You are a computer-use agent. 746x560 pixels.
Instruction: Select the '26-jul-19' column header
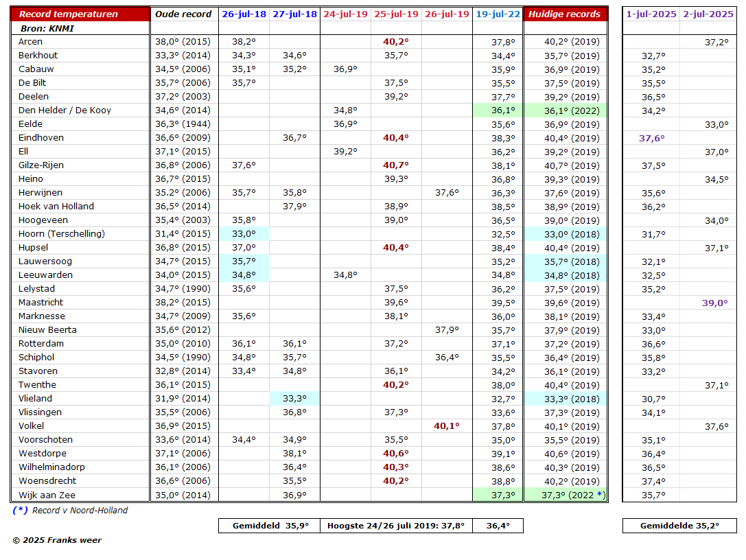tap(447, 14)
